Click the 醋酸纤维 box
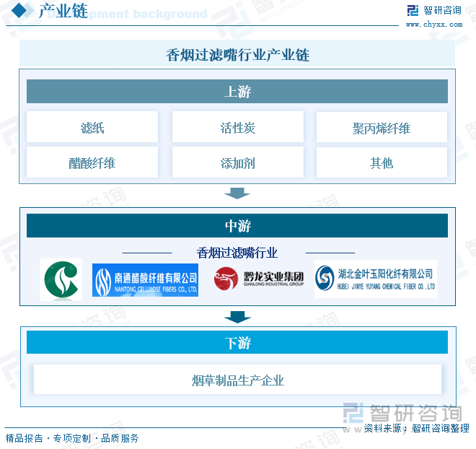476x449 pixels. (92, 162)
